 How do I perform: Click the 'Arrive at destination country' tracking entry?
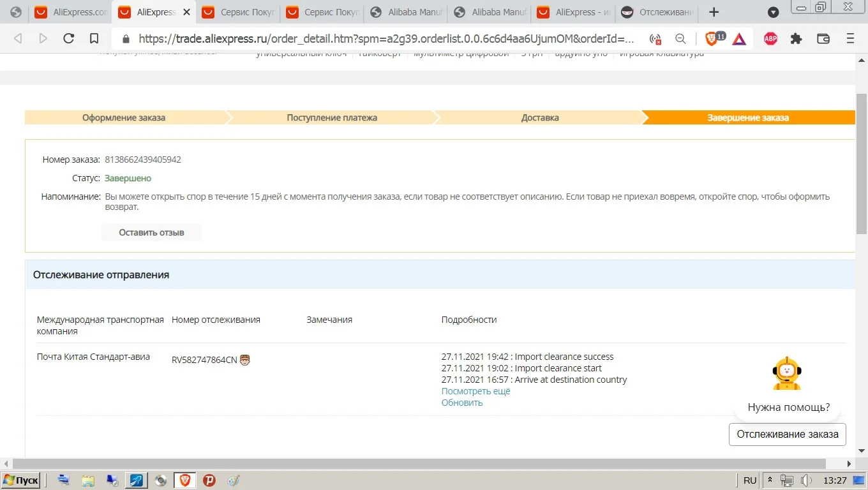534,380
